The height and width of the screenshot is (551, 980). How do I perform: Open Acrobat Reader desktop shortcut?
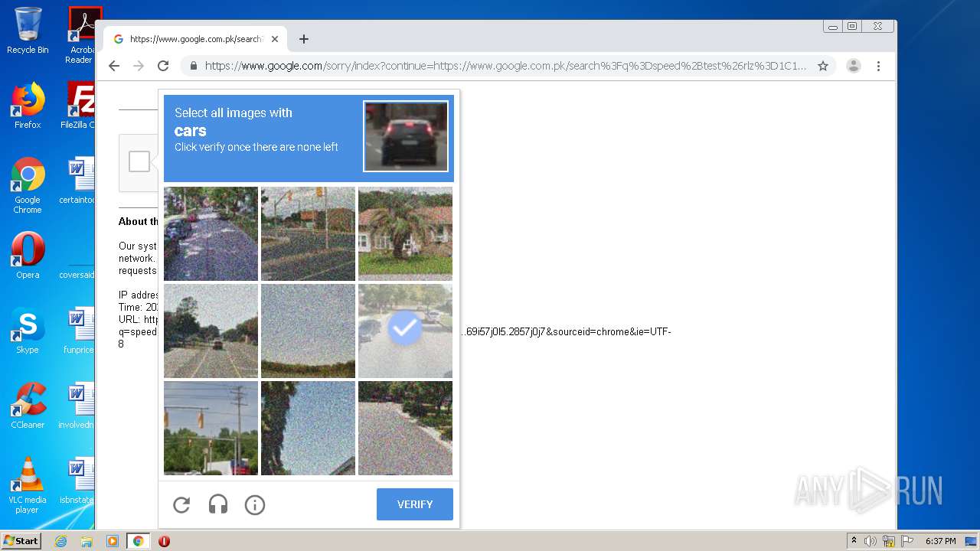click(82, 34)
